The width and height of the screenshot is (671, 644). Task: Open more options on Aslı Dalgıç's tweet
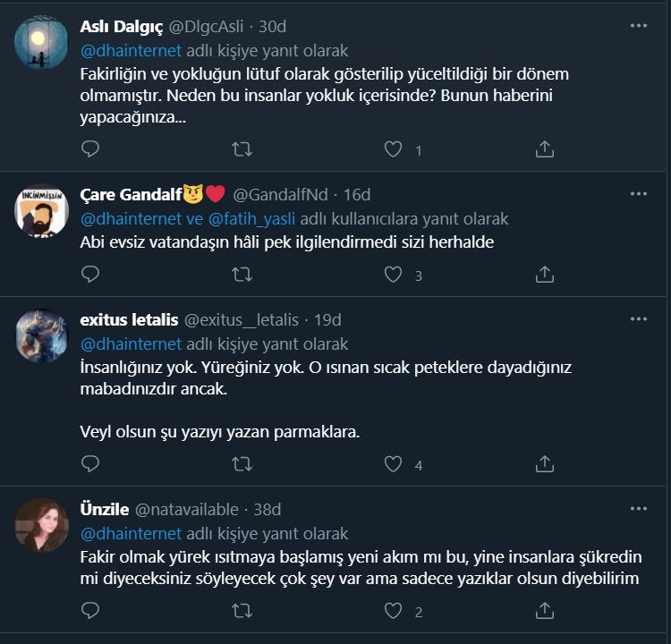tap(638, 26)
